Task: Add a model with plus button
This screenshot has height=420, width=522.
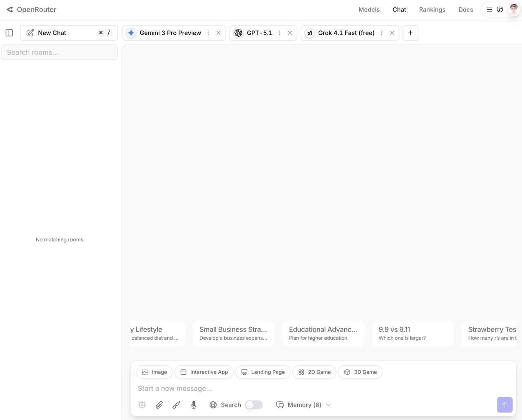Action: pyautogui.click(x=410, y=33)
